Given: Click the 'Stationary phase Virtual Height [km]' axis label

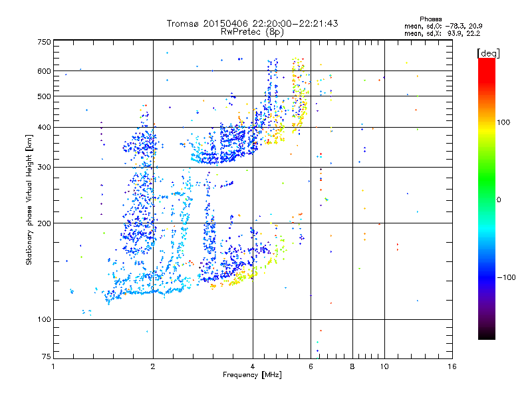Looking at the screenshot, I should pyautogui.click(x=29, y=199).
